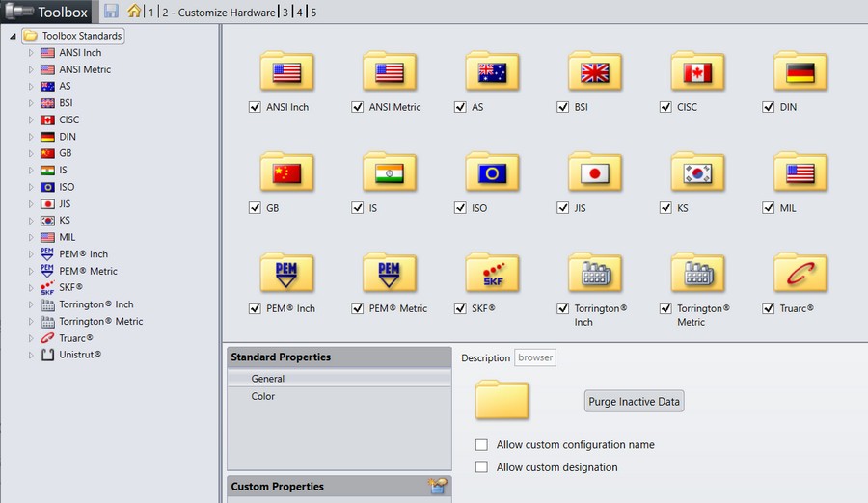
Task: Select step 2 - Customize Hardware
Action: coord(219,13)
